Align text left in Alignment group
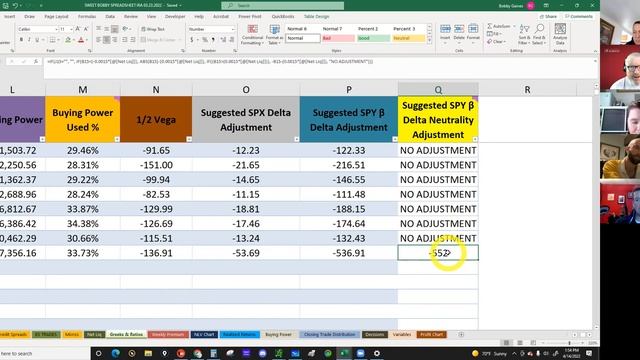 pos(99,40)
